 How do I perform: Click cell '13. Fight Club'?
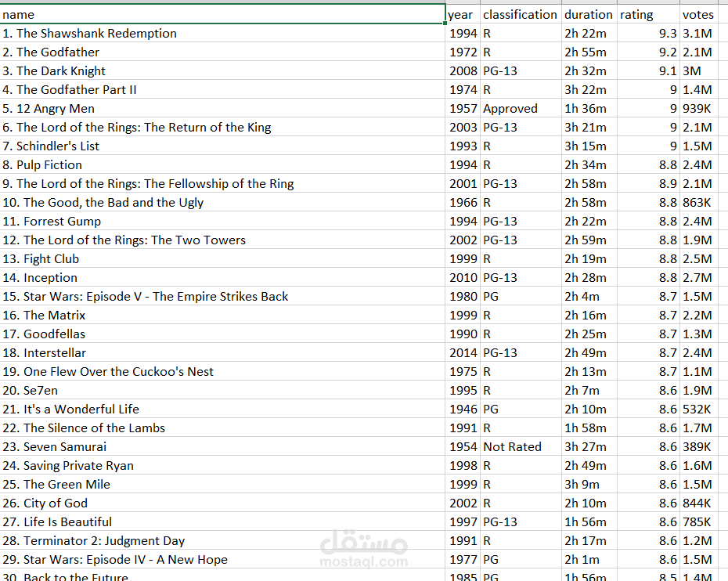click(x=222, y=259)
